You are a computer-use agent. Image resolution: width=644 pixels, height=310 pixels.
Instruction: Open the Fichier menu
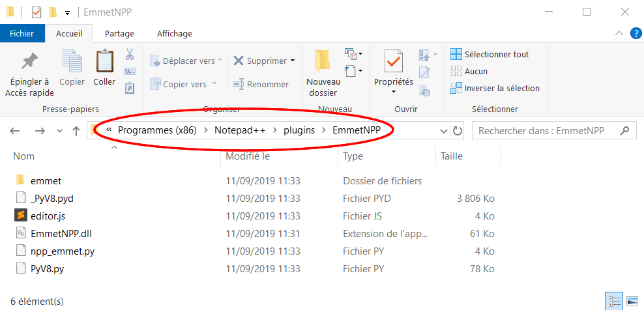click(22, 34)
